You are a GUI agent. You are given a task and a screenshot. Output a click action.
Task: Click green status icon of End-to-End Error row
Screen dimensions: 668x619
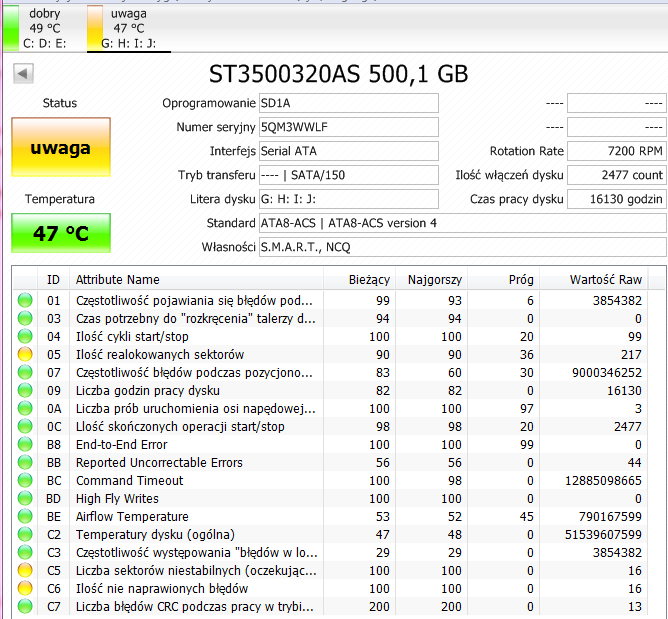coord(25,444)
